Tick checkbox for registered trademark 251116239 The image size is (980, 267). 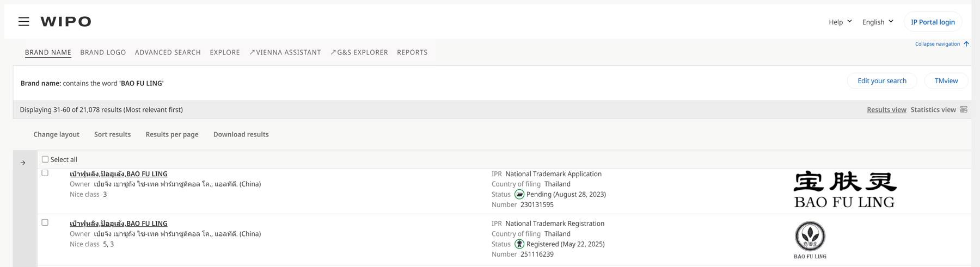pos(45,222)
